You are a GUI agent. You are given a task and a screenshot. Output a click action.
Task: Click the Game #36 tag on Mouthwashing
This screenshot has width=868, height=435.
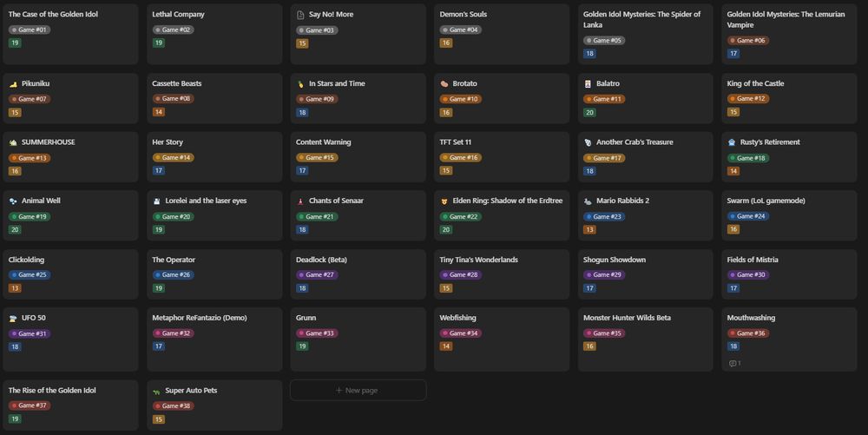[x=748, y=333]
